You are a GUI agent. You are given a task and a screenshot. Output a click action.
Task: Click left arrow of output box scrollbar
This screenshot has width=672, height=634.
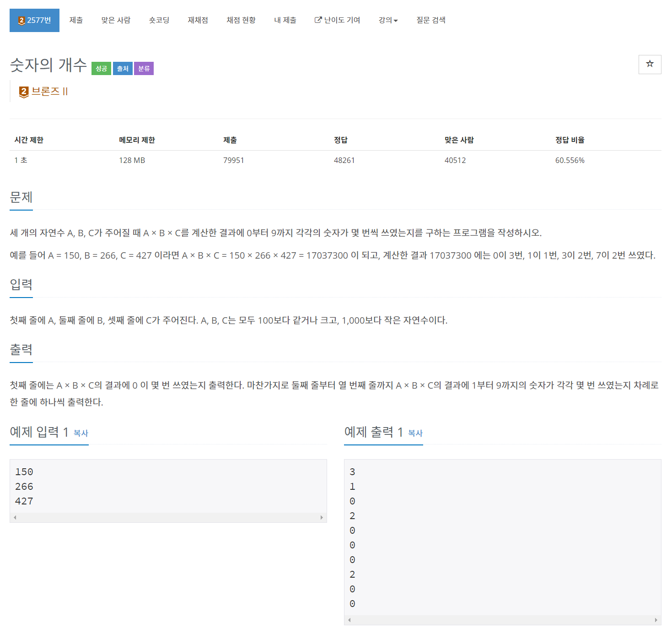click(349, 620)
